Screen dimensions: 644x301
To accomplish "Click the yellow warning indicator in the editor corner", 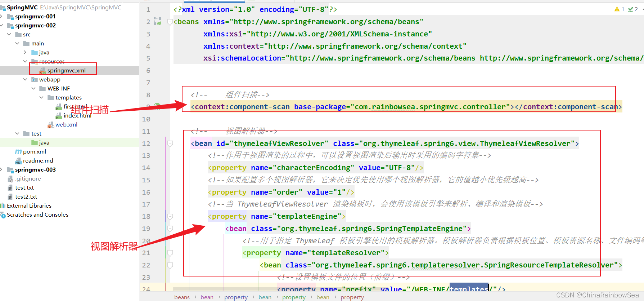I will tap(617, 9).
